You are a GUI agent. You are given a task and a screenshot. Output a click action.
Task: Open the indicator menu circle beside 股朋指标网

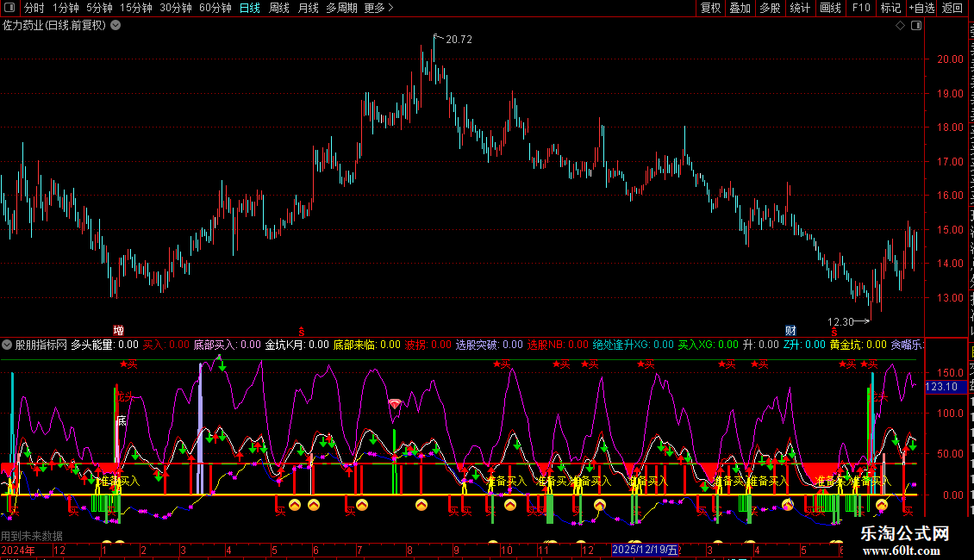(7, 345)
